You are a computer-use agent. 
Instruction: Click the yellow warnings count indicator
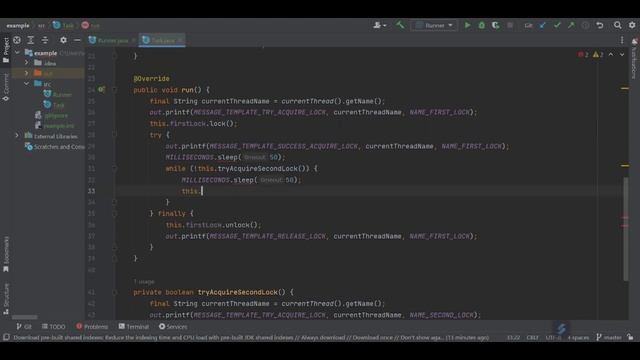click(598, 54)
